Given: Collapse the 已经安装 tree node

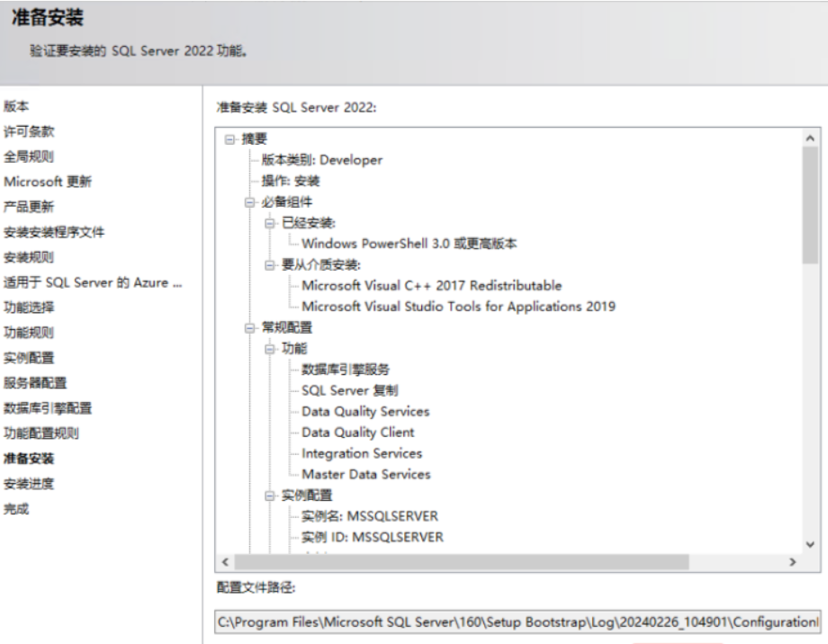Looking at the screenshot, I should [x=270, y=223].
